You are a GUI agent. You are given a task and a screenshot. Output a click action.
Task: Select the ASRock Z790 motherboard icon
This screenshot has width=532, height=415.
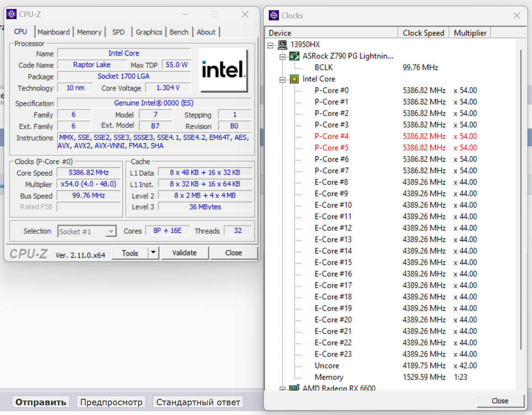(294, 56)
